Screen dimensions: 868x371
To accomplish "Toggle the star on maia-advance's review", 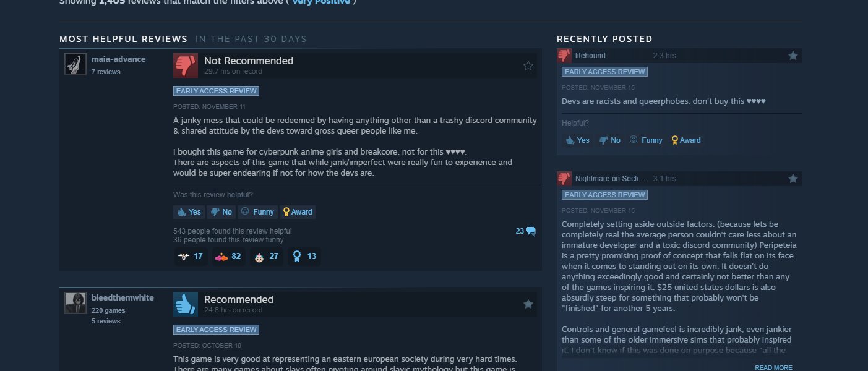I will (528, 66).
